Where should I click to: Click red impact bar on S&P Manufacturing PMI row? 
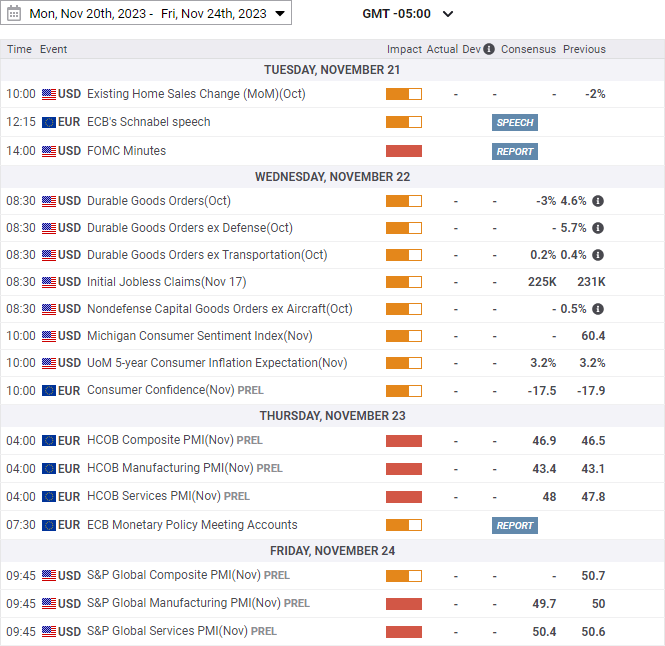click(404, 604)
